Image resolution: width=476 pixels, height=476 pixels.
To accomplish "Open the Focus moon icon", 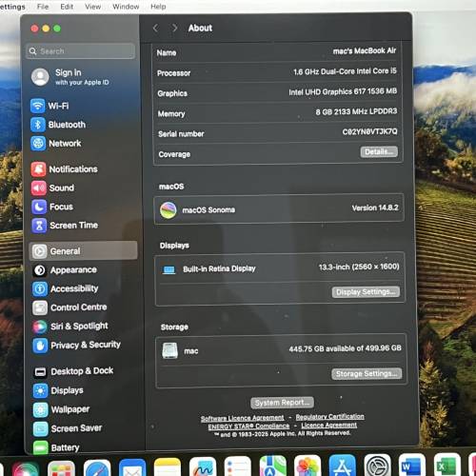I will (39, 207).
